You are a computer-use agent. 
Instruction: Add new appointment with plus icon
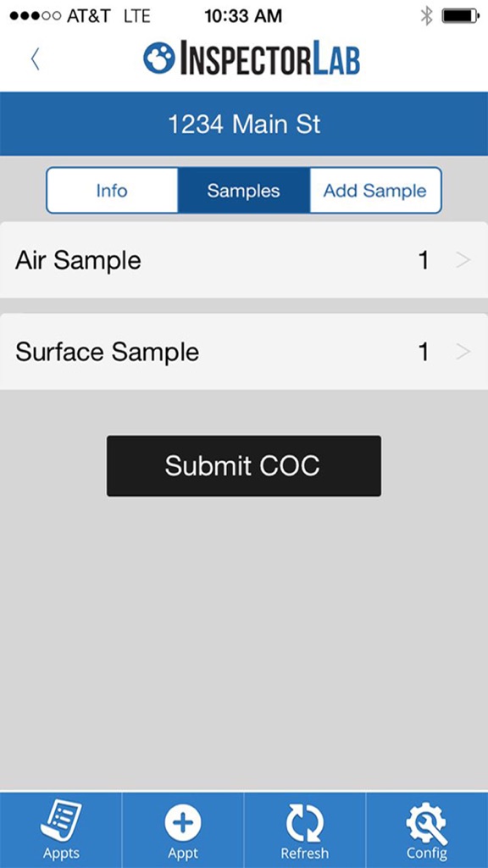tap(183, 822)
